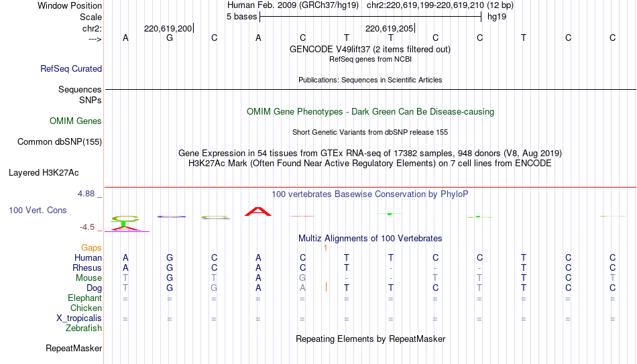Viewport: 637px width, 364px height.
Task: Select the Elephant species label
Action: (x=84, y=298)
